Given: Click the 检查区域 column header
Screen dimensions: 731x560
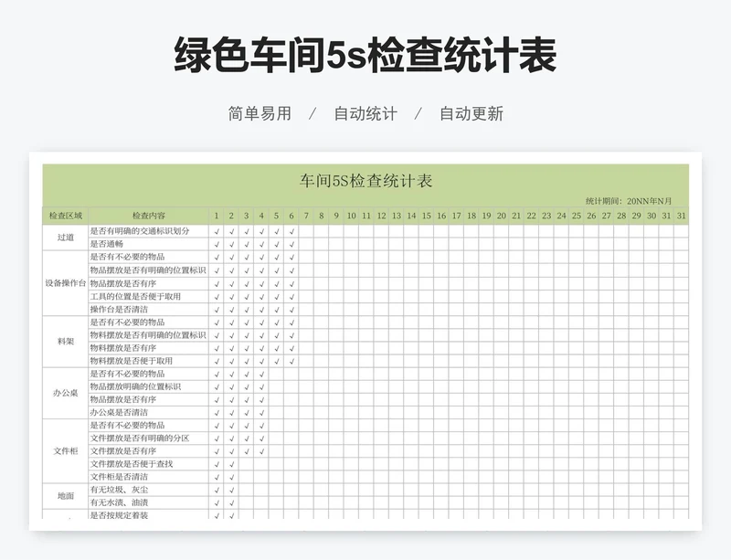Looking at the screenshot, I should coord(65,217).
